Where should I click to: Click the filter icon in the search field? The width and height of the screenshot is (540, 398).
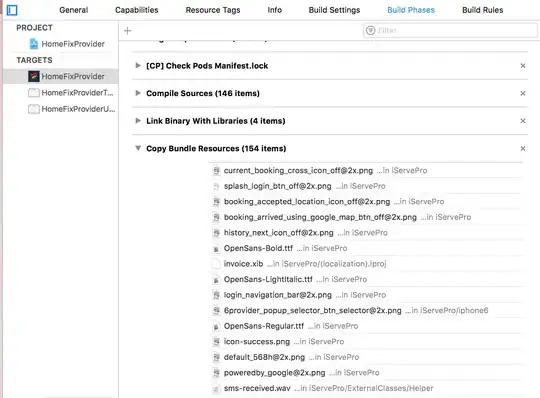[x=371, y=30]
